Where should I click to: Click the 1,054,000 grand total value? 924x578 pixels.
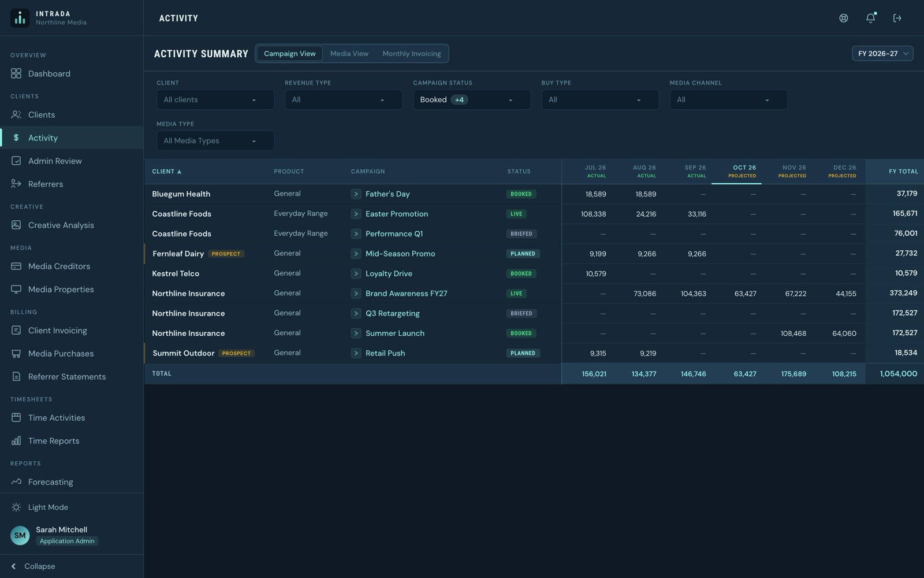899,374
